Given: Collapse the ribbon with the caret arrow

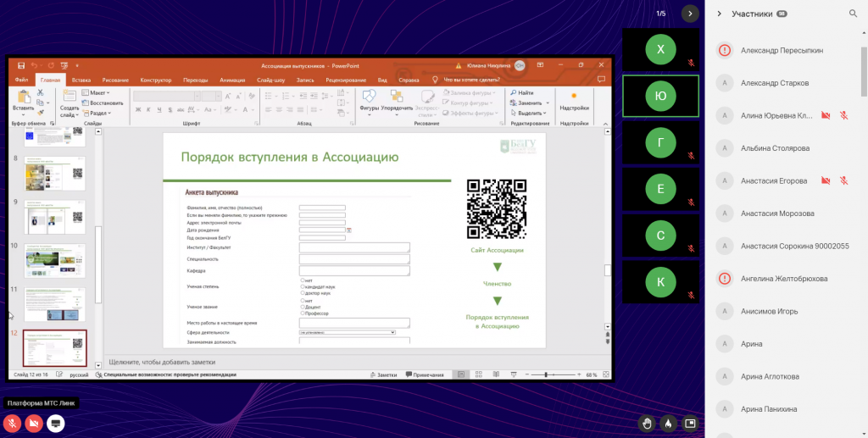Looking at the screenshot, I should tap(605, 124).
